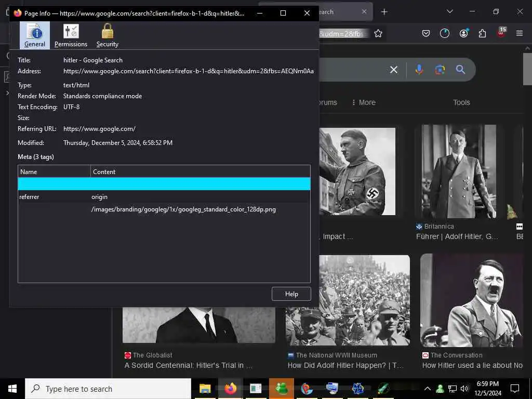Open the Firefox account icon

(463, 33)
